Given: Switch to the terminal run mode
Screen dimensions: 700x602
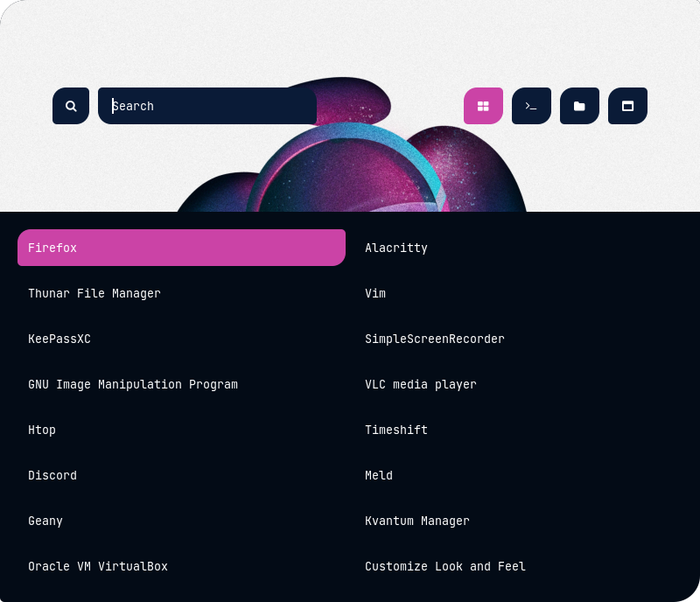Looking at the screenshot, I should [x=531, y=106].
